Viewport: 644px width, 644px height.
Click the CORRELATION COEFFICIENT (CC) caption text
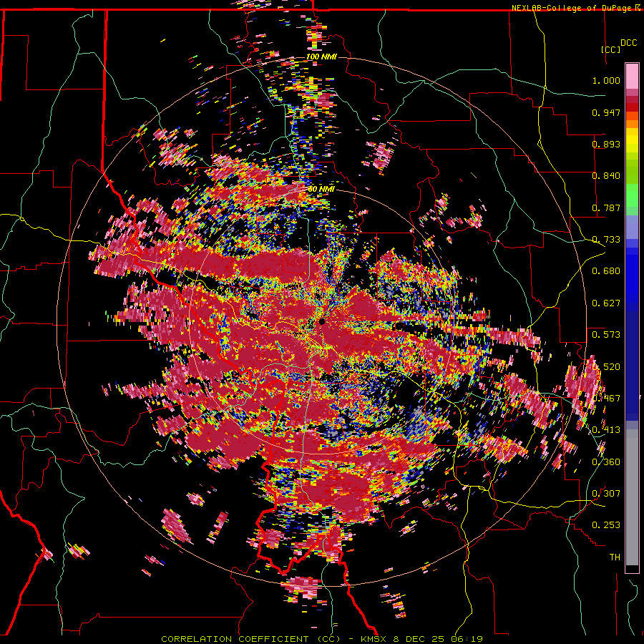click(251, 639)
